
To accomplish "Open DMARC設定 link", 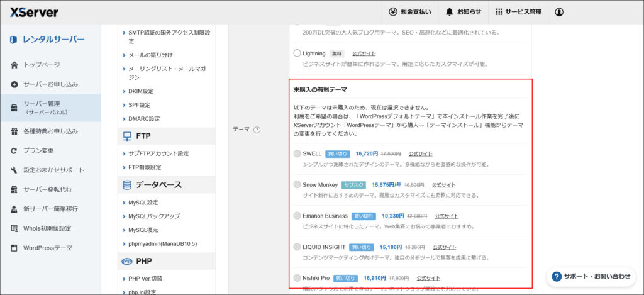I will 144,119.
